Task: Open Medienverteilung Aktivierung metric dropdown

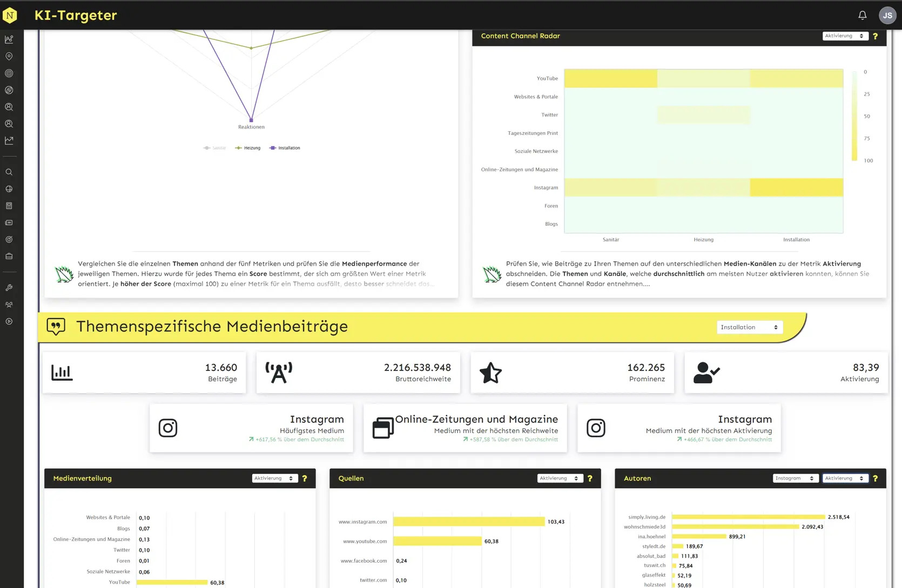Action: click(x=274, y=478)
